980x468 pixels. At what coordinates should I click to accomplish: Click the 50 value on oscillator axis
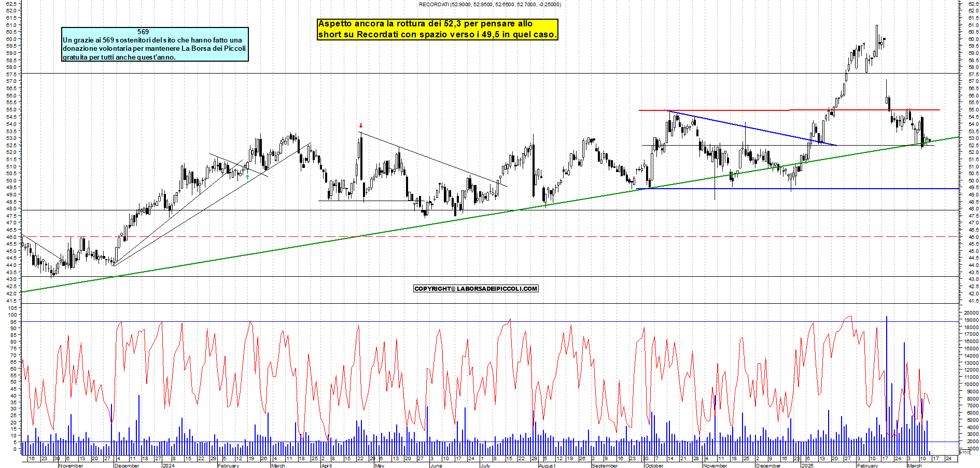[x=13, y=382]
